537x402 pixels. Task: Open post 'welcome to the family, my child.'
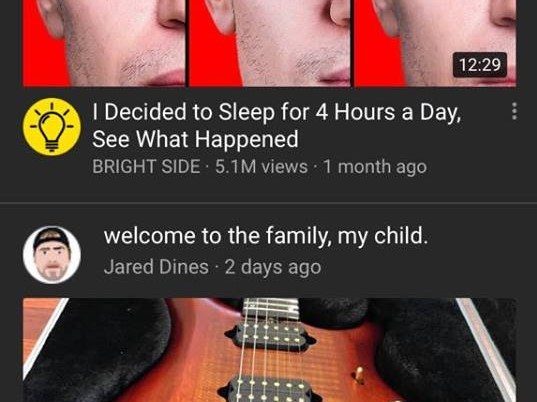point(266,236)
